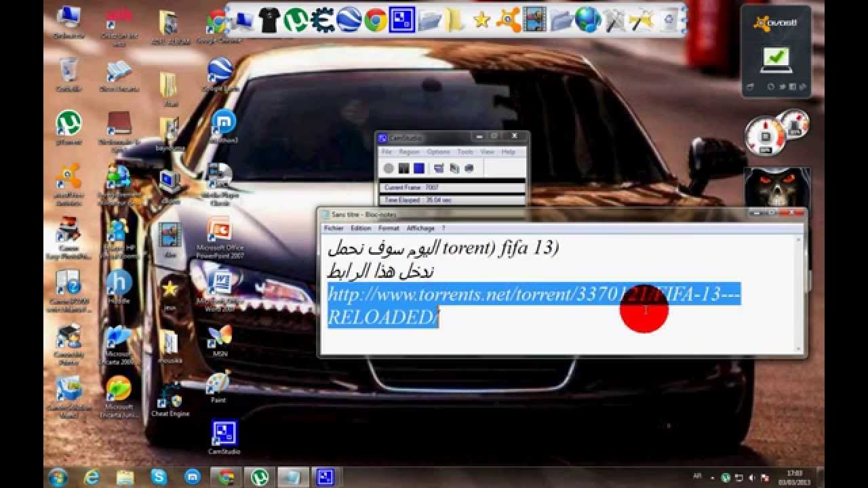Click the yellow star icon in top dock
The width and height of the screenshot is (868, 488).
click(482, 20)
